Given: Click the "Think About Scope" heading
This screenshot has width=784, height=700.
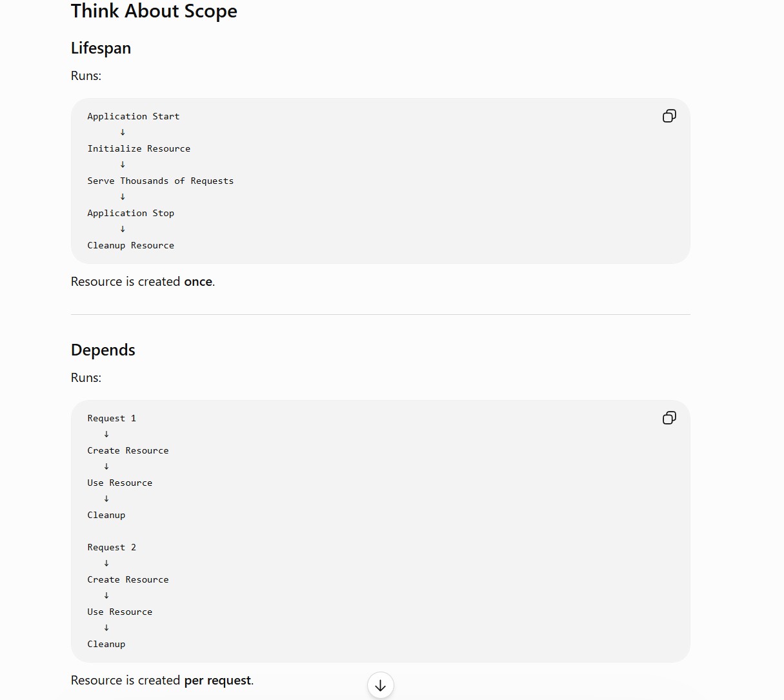Looking at the screenshot, I should (154, 11).
